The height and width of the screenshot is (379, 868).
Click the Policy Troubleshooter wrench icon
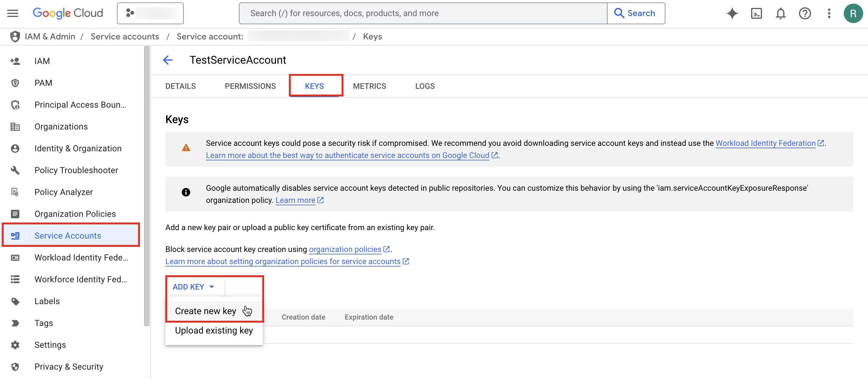(15, 170)
